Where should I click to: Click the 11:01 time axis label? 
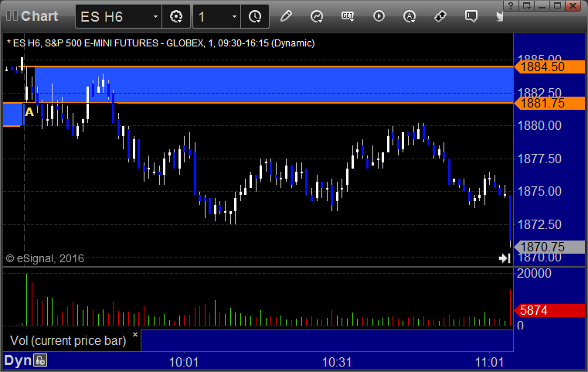coord(489,362)
